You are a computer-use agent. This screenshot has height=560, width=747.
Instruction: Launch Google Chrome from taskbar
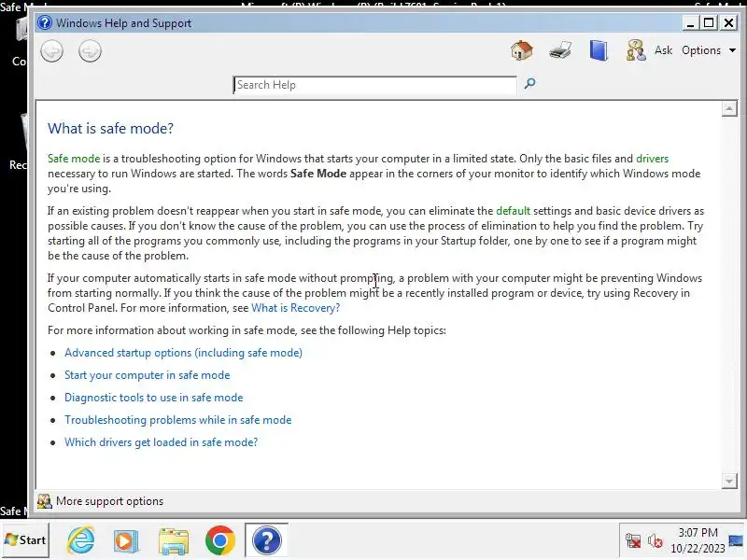point(220,540)
